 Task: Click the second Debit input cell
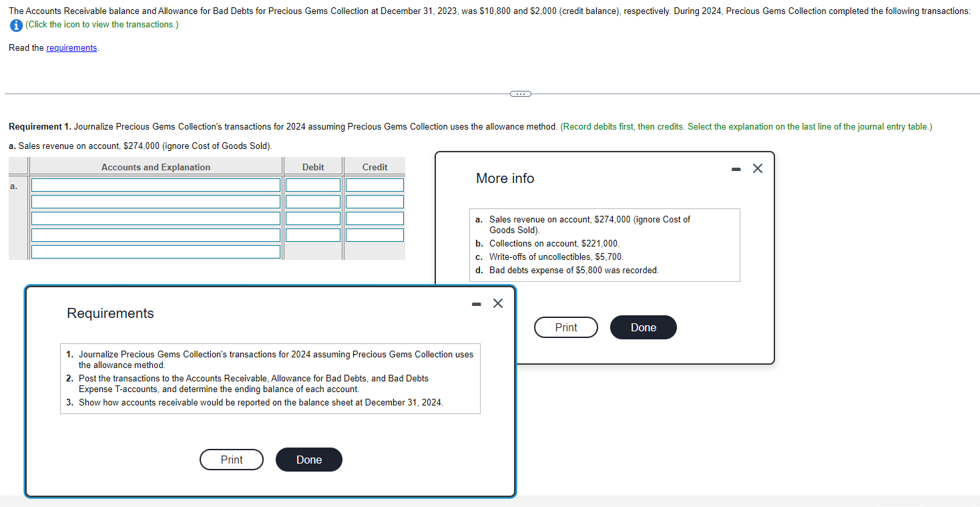tap(312, 201)
